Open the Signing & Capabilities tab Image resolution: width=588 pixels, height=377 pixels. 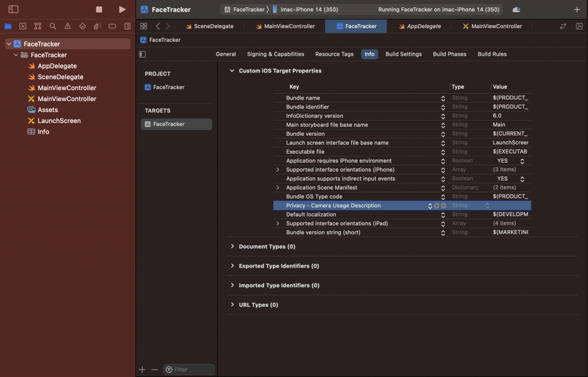click(x=276, y=54)
